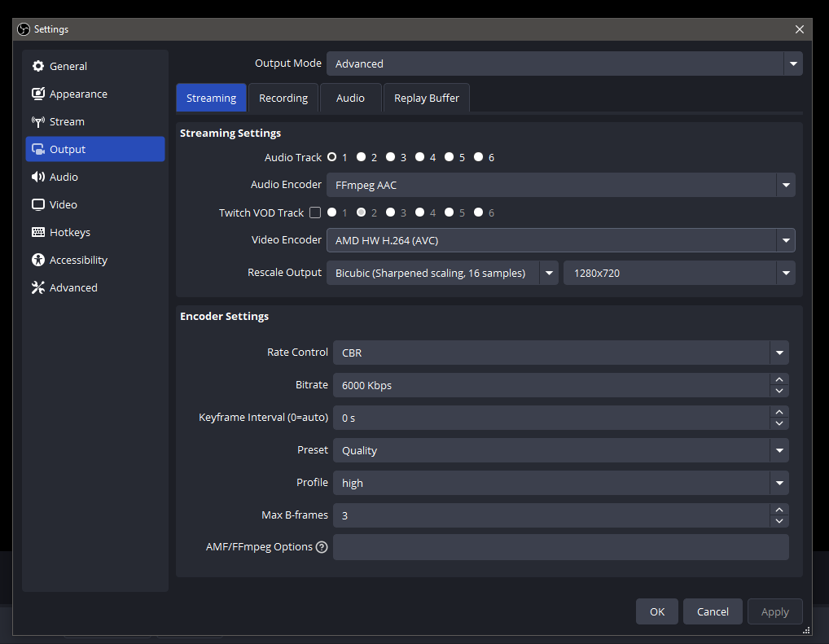Image resolution: width=829 pixels, height=644 pixels.
Task: Click the Accessibility icon in sidebar
Action: click(38, 260)
